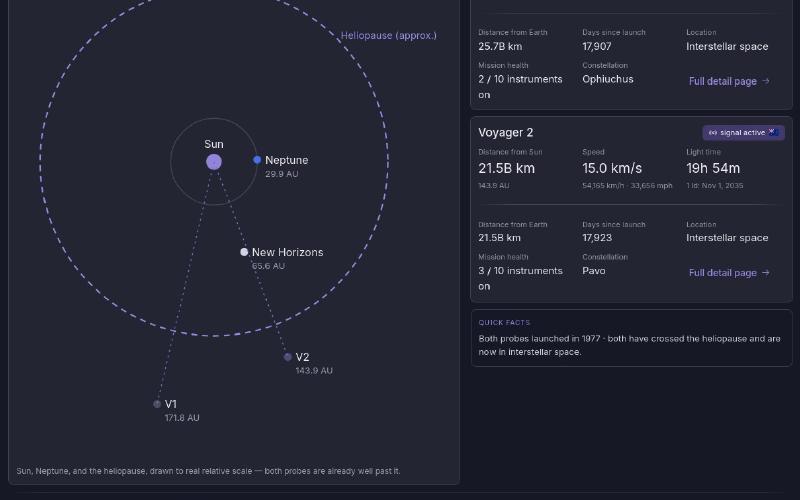800x500 pixels.
Task: Click the 21.5B km distance from Earth value
Action: pos(499,238)
